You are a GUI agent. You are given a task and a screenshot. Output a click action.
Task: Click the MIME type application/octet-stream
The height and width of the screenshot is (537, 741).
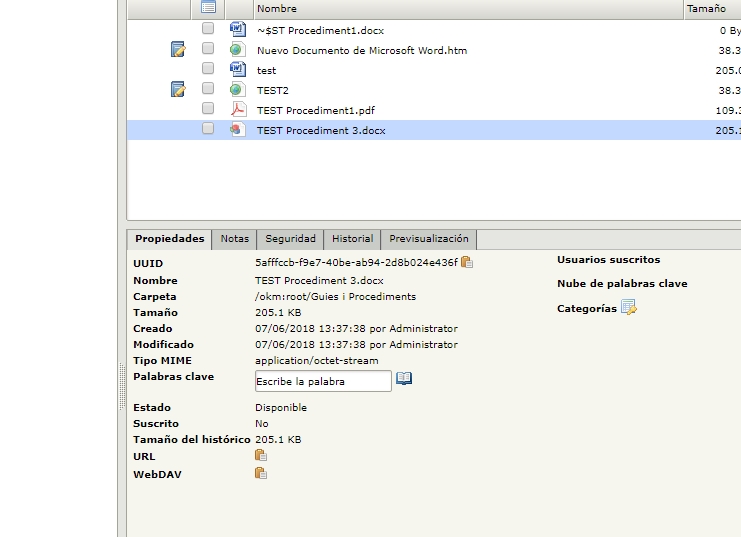(317, 361)
